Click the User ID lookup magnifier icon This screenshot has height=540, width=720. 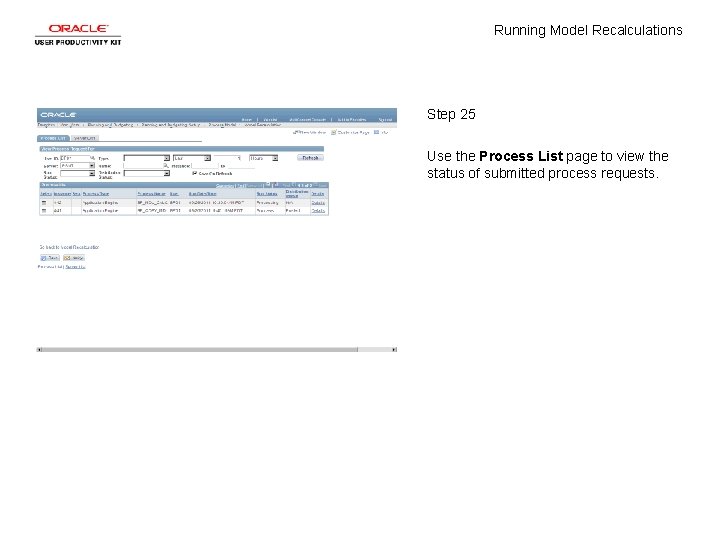click(93, 158)
